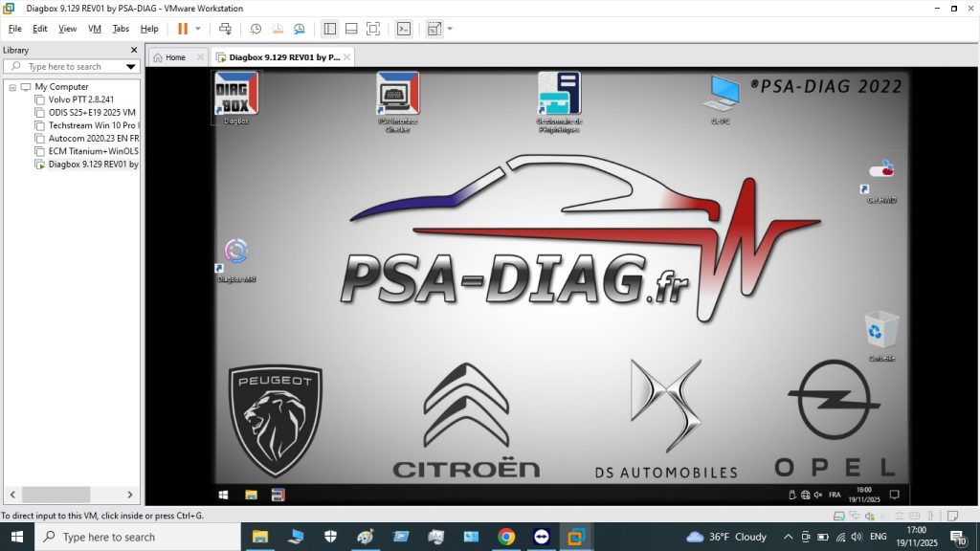
Task: Open the G-HWID tool
Action: point(881,170)
